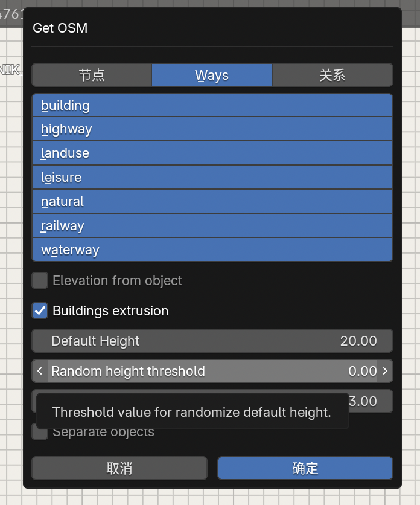Select the Ways tab
This screenshot has width=420, height=505.
point(212,76)
